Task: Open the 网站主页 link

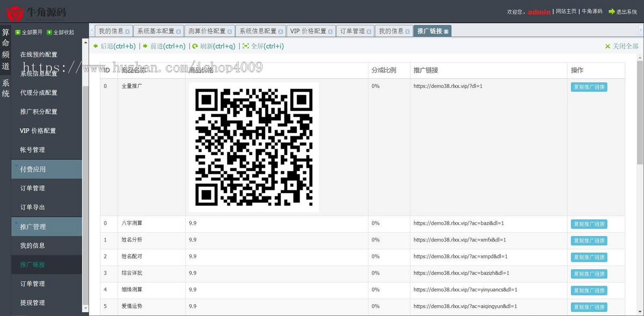Action: (566, 11)
